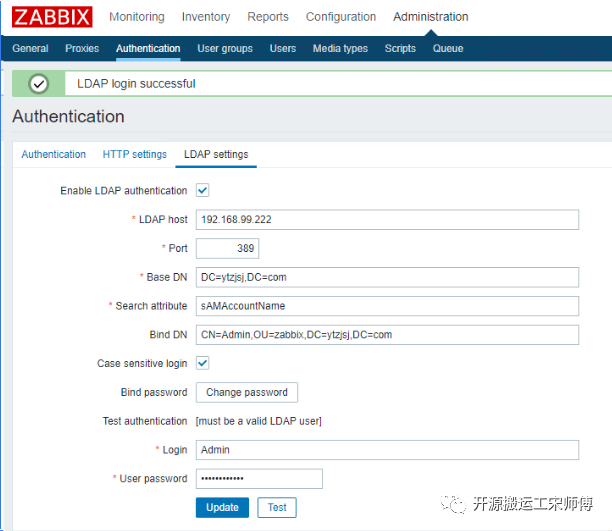Viewport: 612px width, 531px height.
Task: Open the User groups section
Action: [225, 48]
